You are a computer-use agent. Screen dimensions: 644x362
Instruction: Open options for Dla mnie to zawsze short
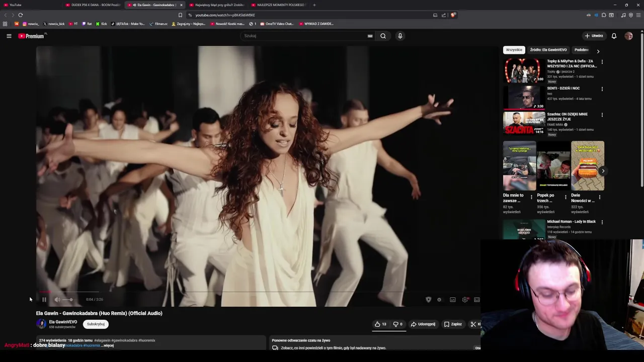coord(531,197)
